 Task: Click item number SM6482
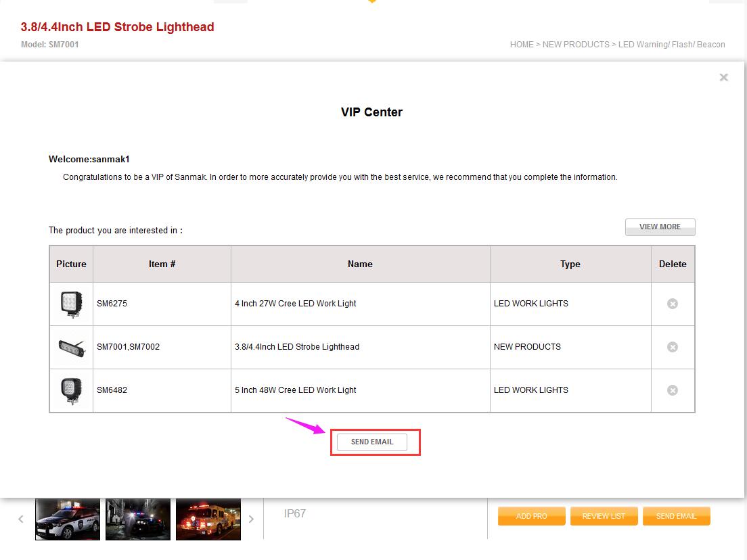pos(112,390)
